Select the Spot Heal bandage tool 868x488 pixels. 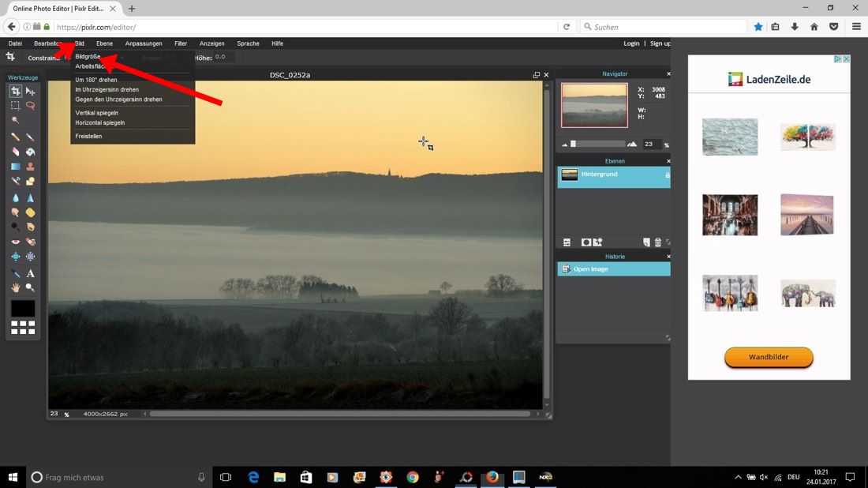coord(31,242)
